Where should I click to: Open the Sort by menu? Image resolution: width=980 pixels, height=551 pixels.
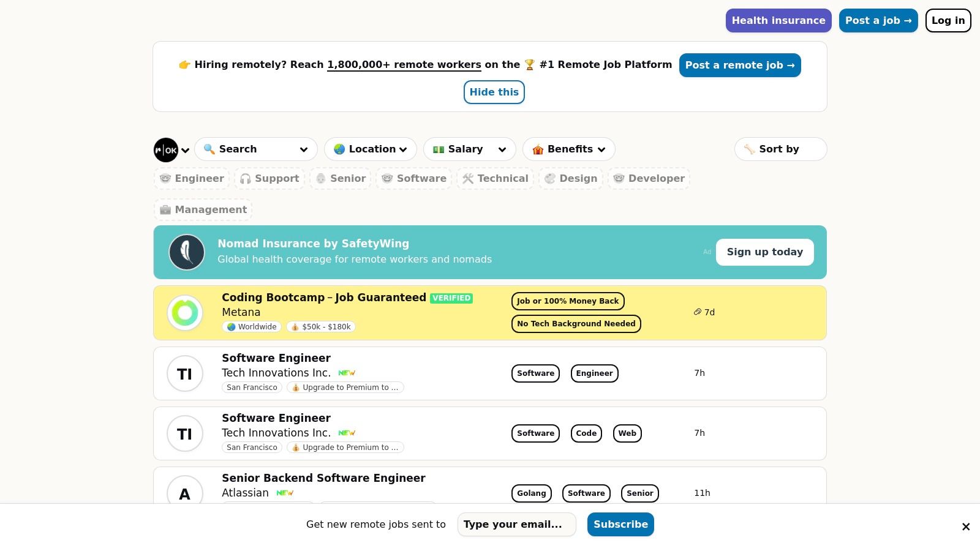[780, 149]
